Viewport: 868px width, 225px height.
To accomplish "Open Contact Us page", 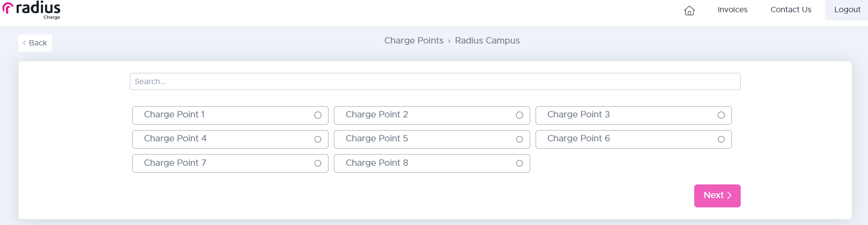I will click(x=791, y=10).
